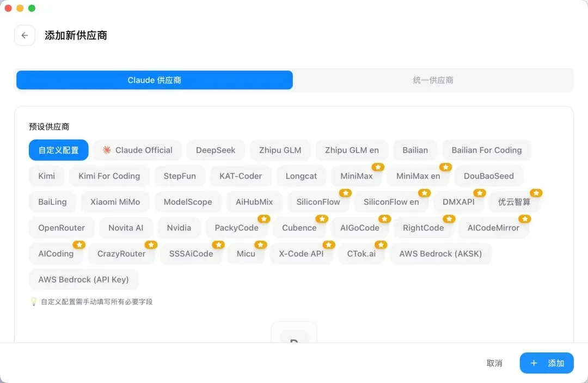Select AICodeMirror provider
Image resolution: width=588 pixels, height=383 pixels.
click(x=493, y=228)
